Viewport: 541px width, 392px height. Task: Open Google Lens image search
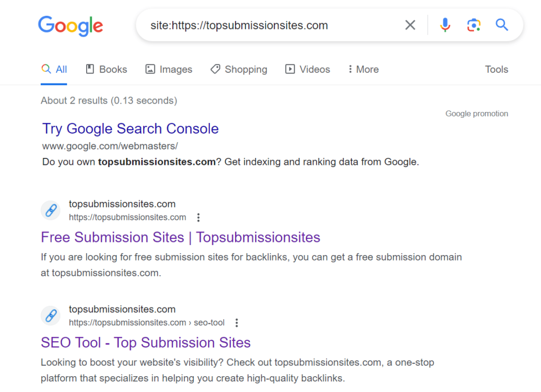pos(474,25)
